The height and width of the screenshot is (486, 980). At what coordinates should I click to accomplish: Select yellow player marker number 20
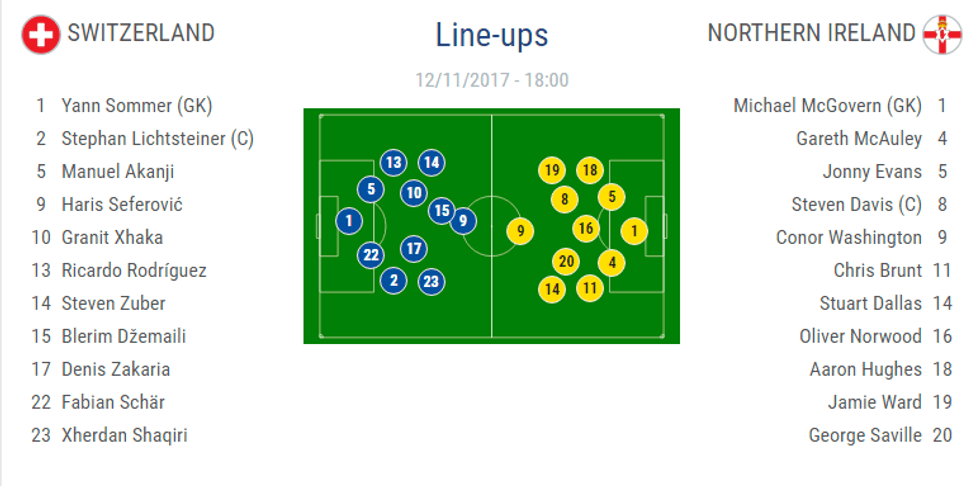click(x=566, y=262)
